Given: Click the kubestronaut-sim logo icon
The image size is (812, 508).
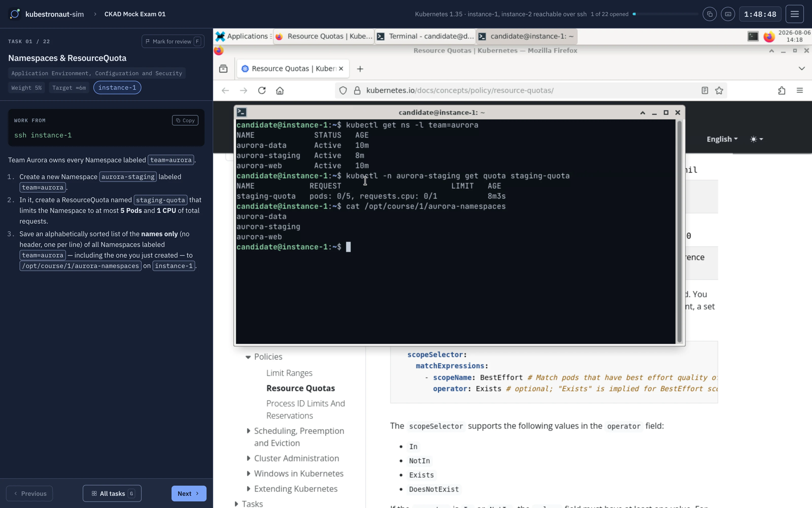Looking at the screenshot, I should (14, 14).
